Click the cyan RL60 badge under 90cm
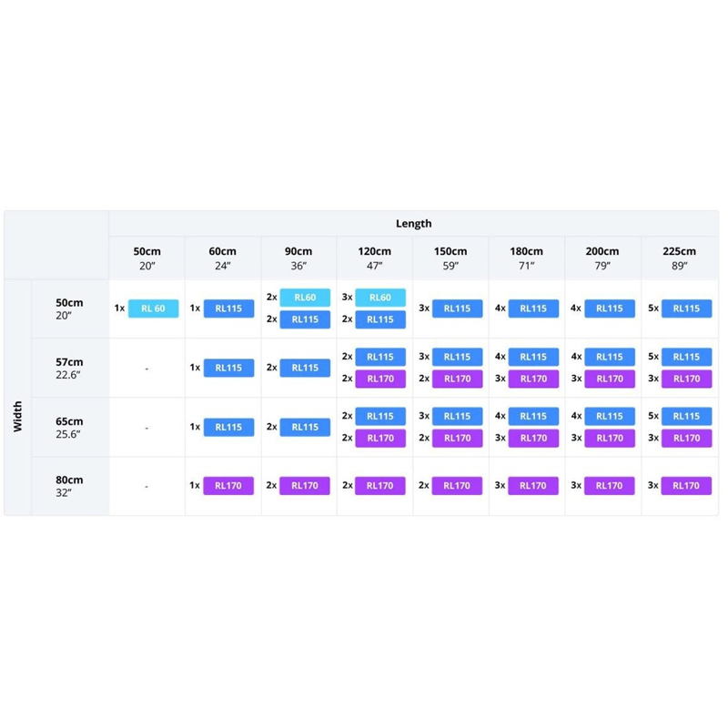Screen dimensions: 728x728 click(x=305, y=298)
